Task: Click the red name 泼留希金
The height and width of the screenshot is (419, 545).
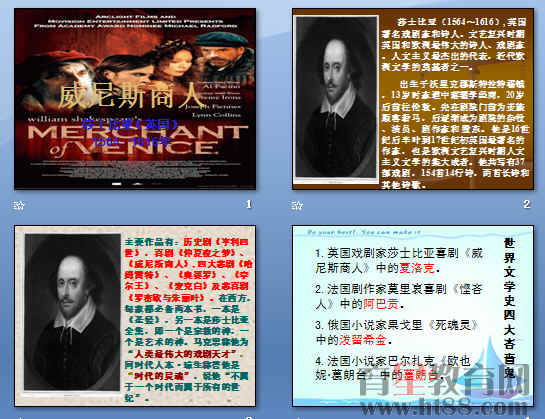Action: pyautogui.click(x=363, y=340)
